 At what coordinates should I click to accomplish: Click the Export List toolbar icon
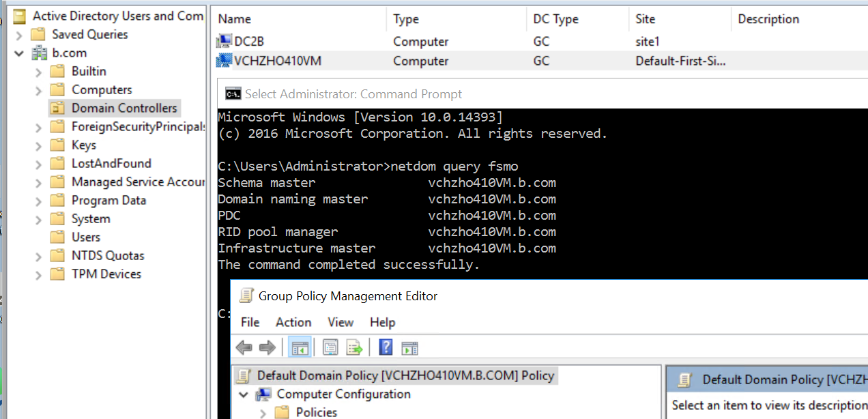pyautogui.click(x=354, y=348)
